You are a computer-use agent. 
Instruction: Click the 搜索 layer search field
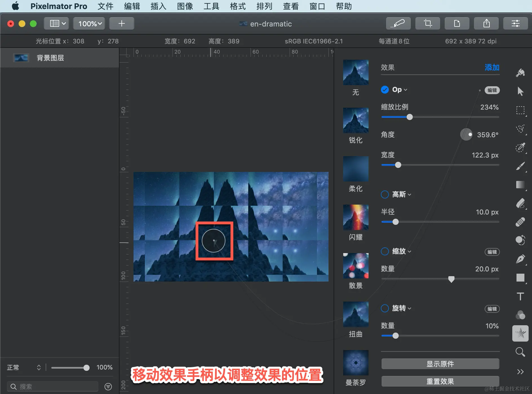[x=53, y=387]
